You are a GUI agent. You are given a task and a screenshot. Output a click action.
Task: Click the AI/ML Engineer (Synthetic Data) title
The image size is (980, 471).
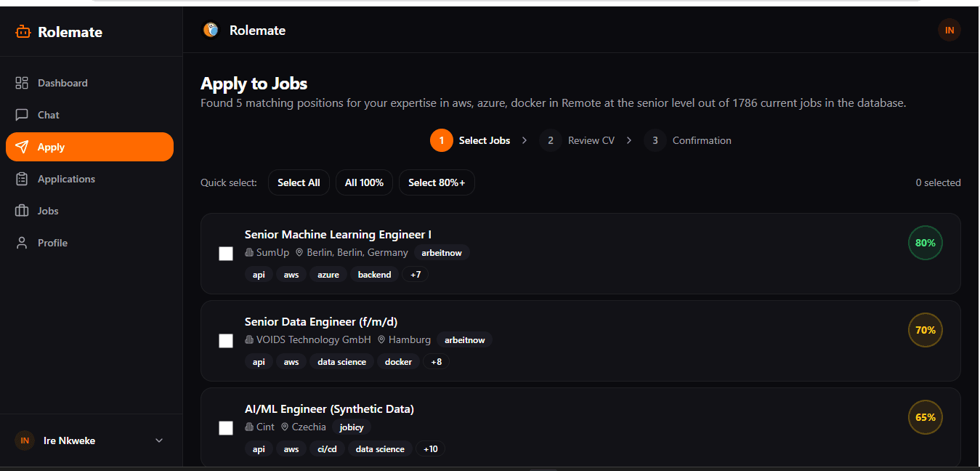pos(329,408)
